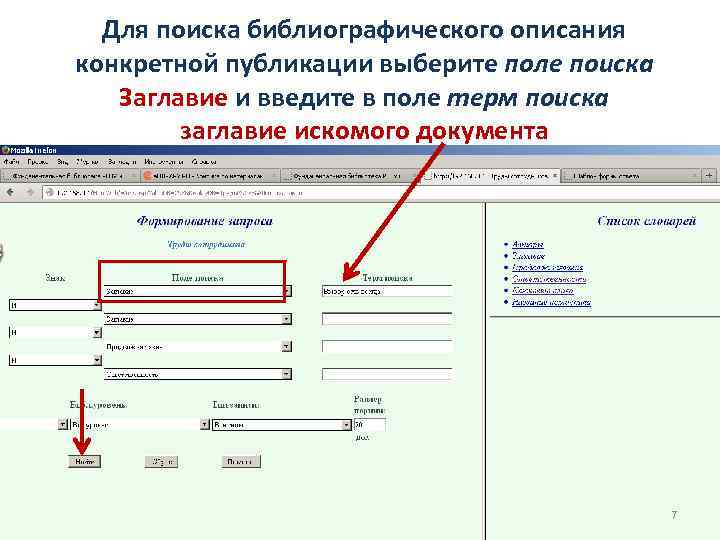Open the Справка menu
The width and height of the screenshot is (720, 540).
coord(204,162)
